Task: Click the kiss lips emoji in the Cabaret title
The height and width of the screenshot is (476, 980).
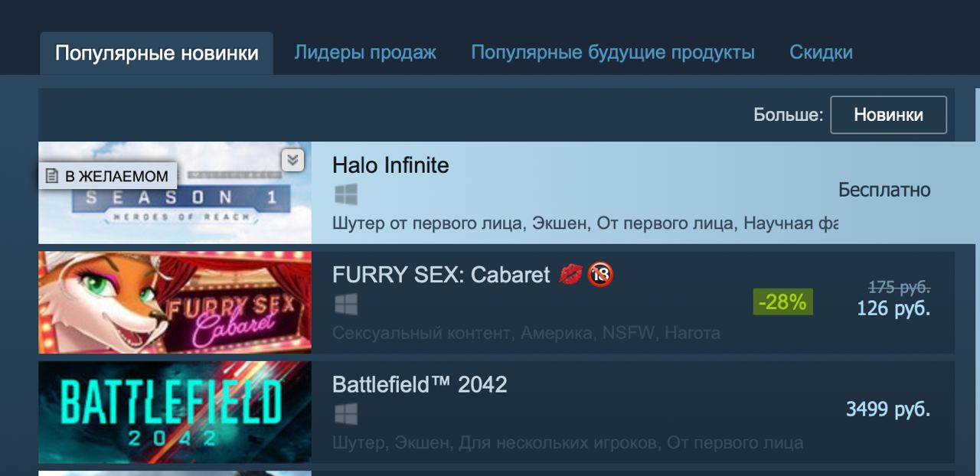Action: (x=570, y=275)
